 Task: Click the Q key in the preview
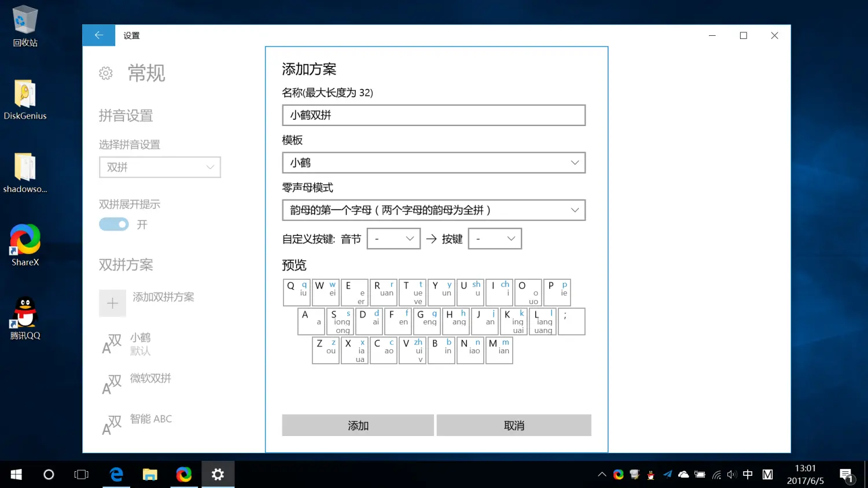pyautogui.click(x=297, y=293)
